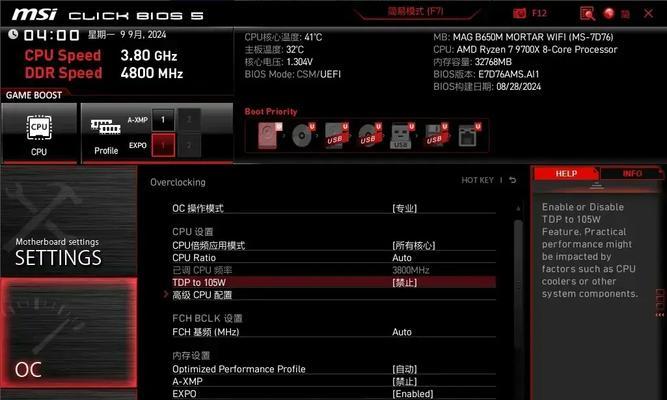Click the hotkey back arrow icon
Screen dimensions: 667x400
(x=513, y=180)
